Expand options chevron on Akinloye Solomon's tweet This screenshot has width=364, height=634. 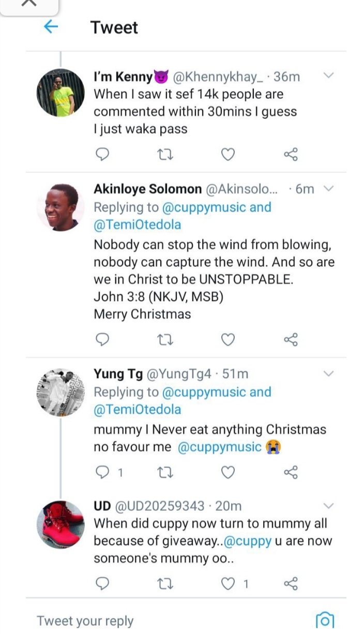coord(329,189)
